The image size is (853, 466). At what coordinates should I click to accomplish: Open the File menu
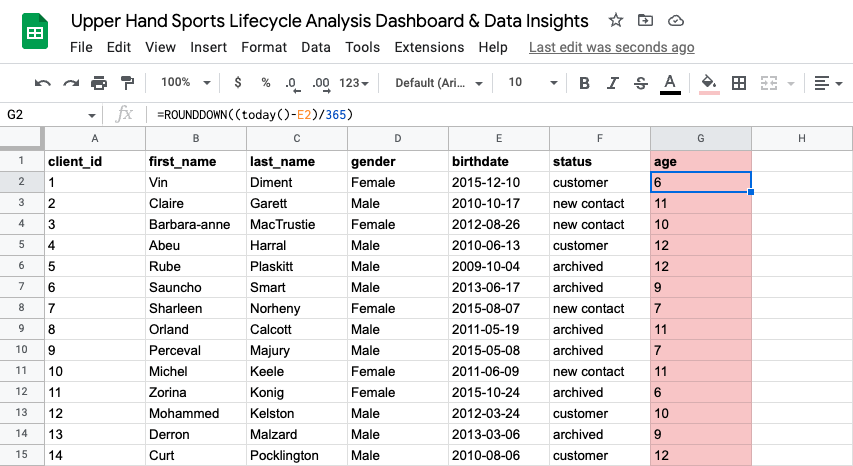[81, 47]
